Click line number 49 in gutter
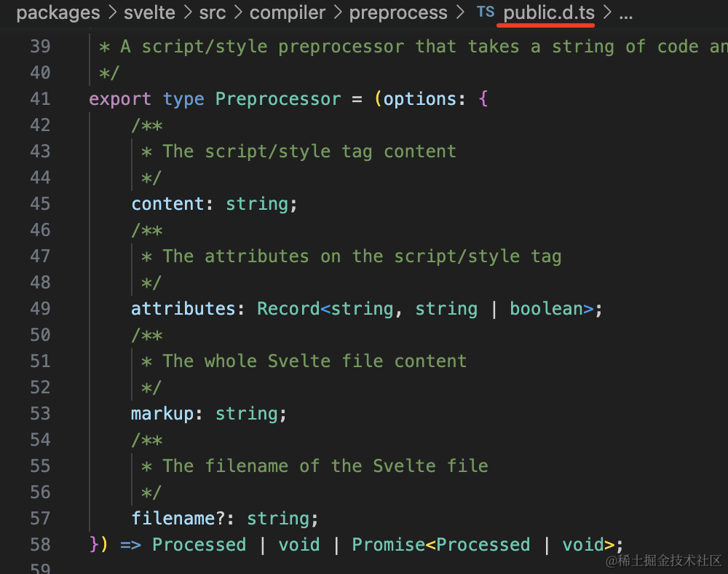 [x=40, y=309]
